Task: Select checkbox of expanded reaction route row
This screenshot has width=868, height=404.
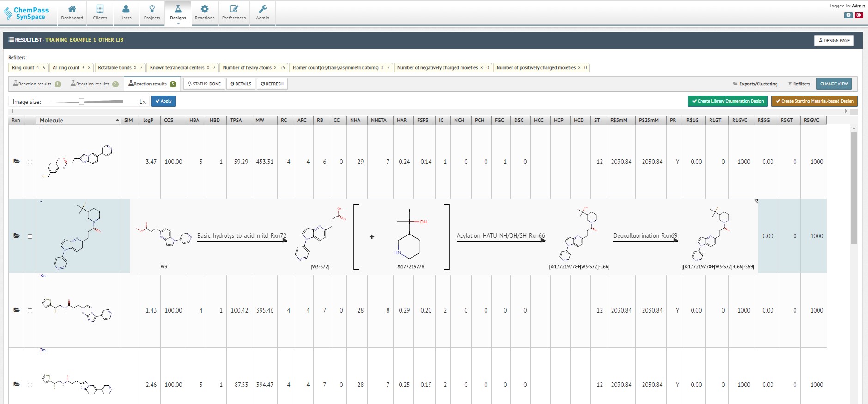Action: (30, 236)
